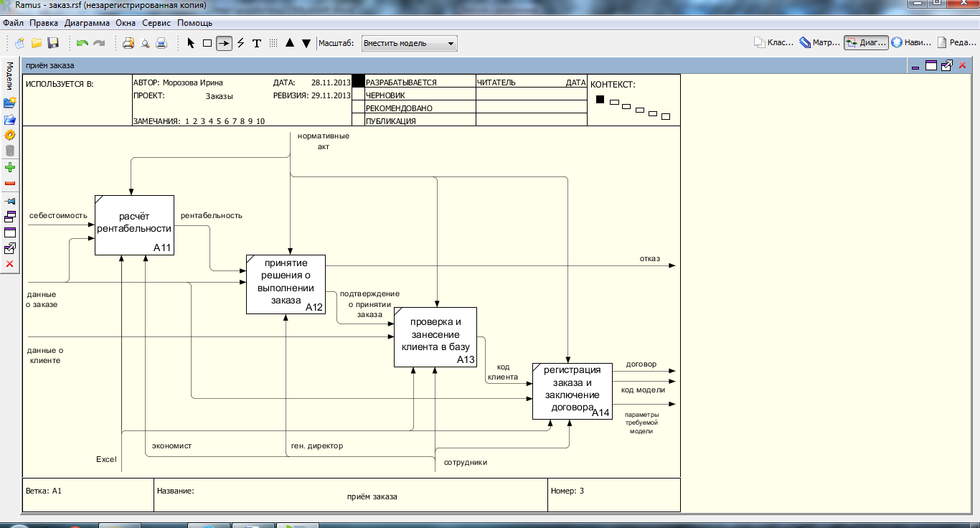
Task: Click the сотрудники mechanism label
Action: (x=466, y=462)
